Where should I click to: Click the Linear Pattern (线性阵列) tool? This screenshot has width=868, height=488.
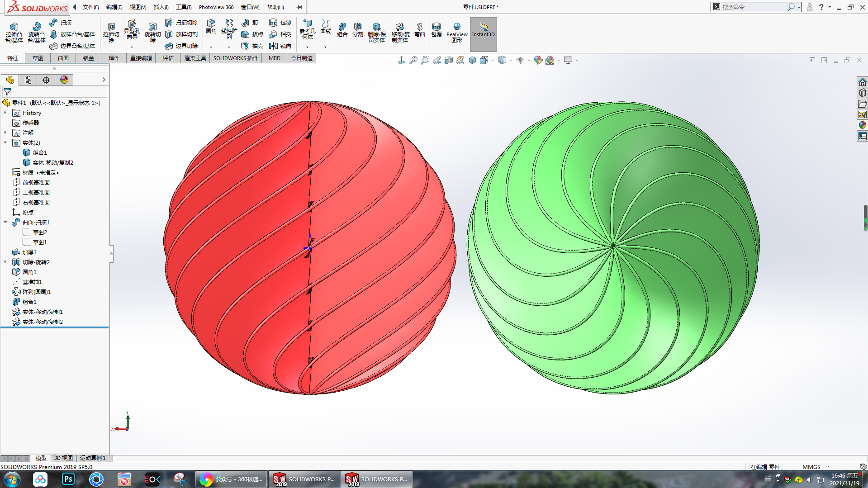229,29
